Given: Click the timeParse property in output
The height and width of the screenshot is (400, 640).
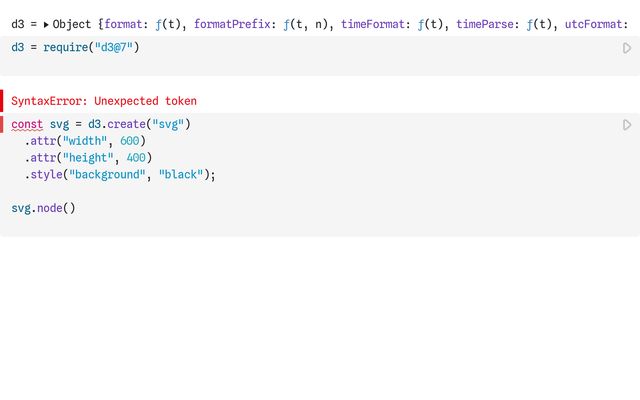Looking at the screenshot, I should tap(486, 23).
